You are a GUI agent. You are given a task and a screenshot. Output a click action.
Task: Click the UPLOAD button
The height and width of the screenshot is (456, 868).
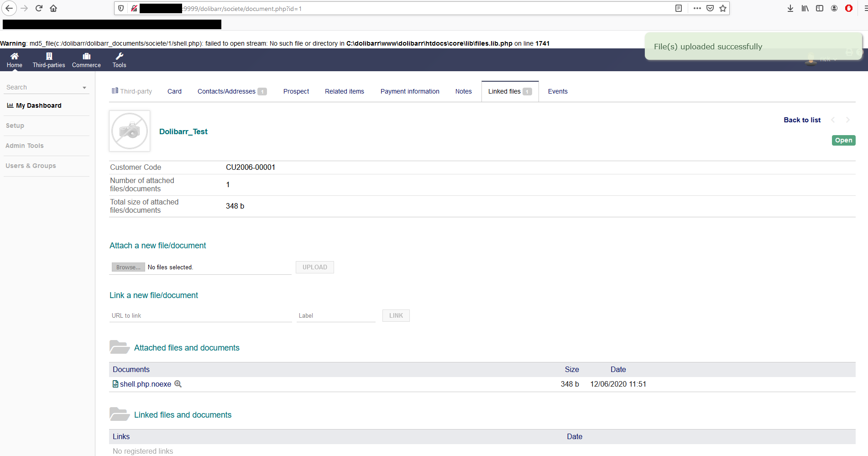315,267
